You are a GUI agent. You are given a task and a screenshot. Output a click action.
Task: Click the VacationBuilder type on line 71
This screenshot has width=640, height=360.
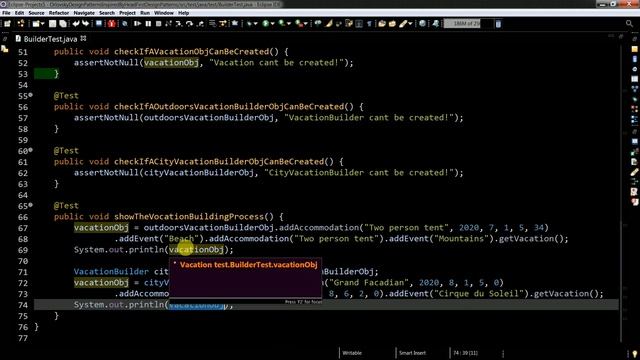click(111, 272)
